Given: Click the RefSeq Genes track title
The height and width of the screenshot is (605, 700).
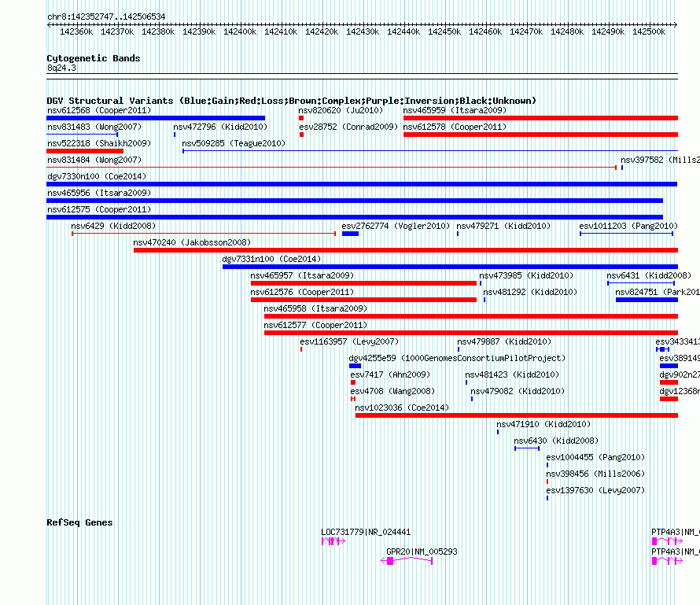Looking at the screenshot, I should click(x=79, y=523).
